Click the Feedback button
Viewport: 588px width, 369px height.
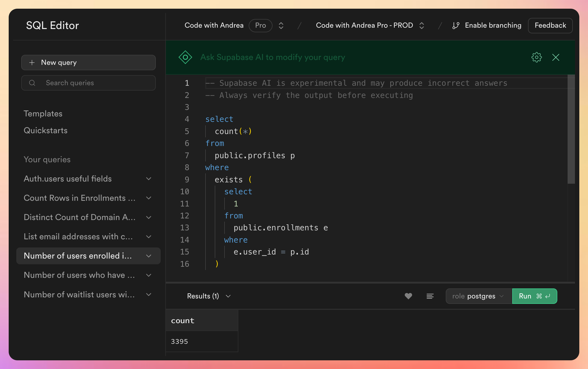[550, 26]
